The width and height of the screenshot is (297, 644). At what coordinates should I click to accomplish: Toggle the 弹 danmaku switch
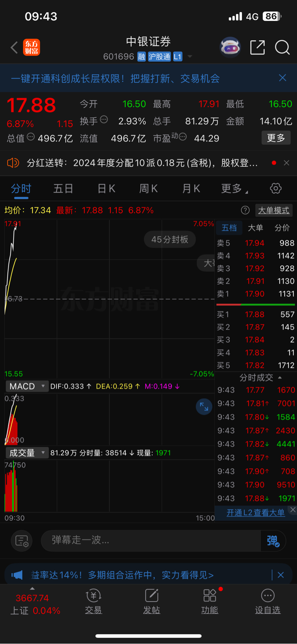(273, 541)
